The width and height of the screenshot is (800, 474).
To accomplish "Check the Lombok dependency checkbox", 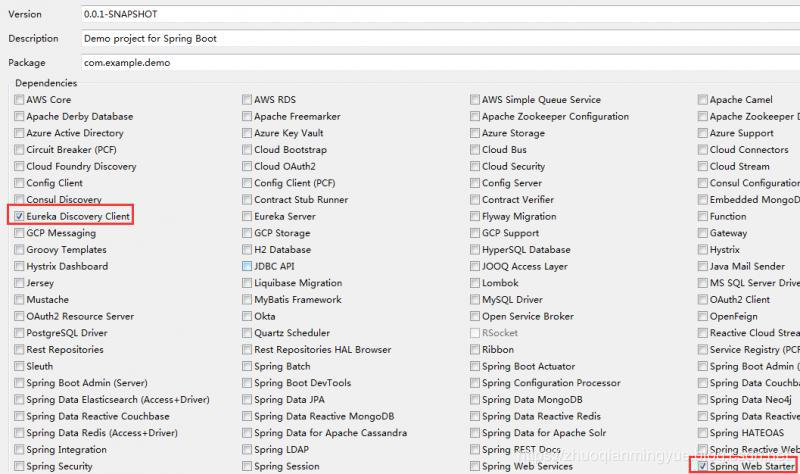I will (475, 283).
